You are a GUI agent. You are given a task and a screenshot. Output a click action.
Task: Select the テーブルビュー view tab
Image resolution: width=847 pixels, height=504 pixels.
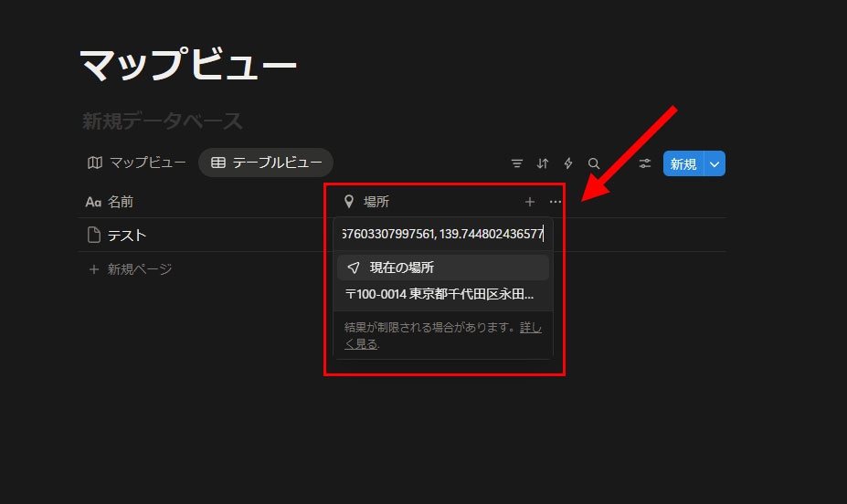coord(266,163)
